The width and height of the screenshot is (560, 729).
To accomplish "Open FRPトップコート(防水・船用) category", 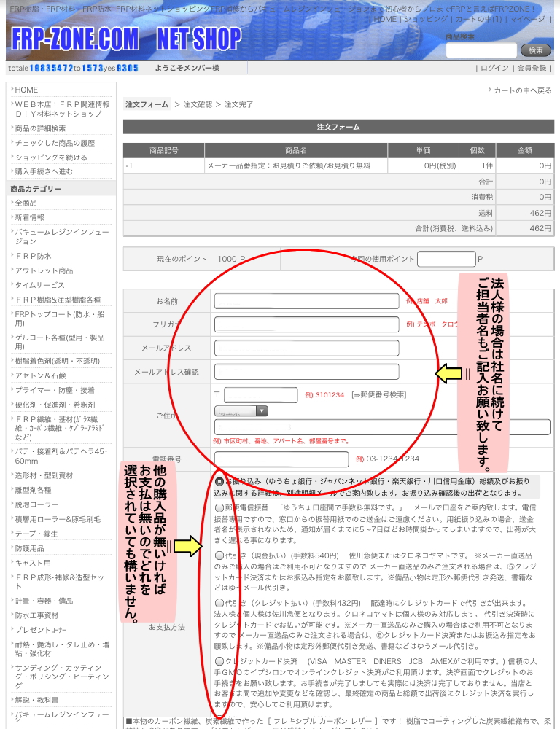I will coord(60,319).
